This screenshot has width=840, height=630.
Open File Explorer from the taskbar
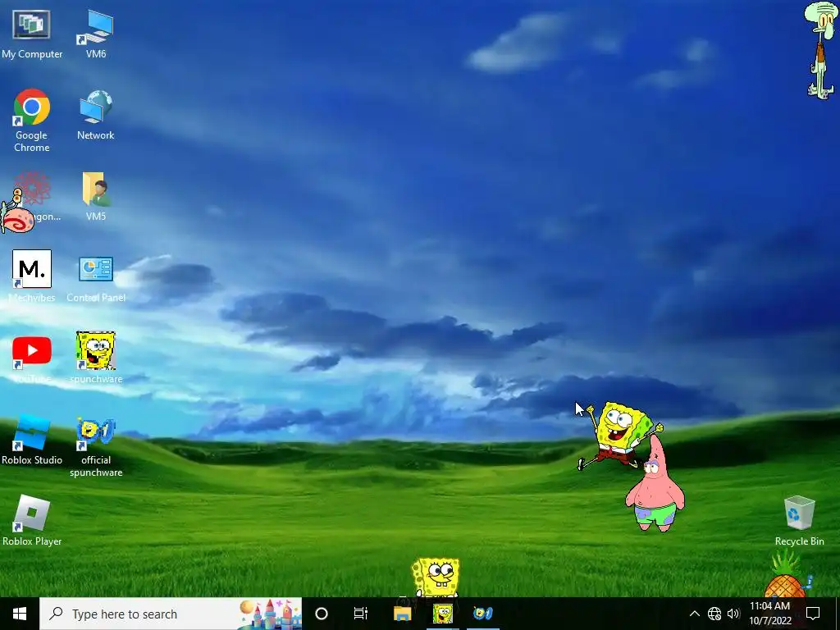(x=402, y=614)
